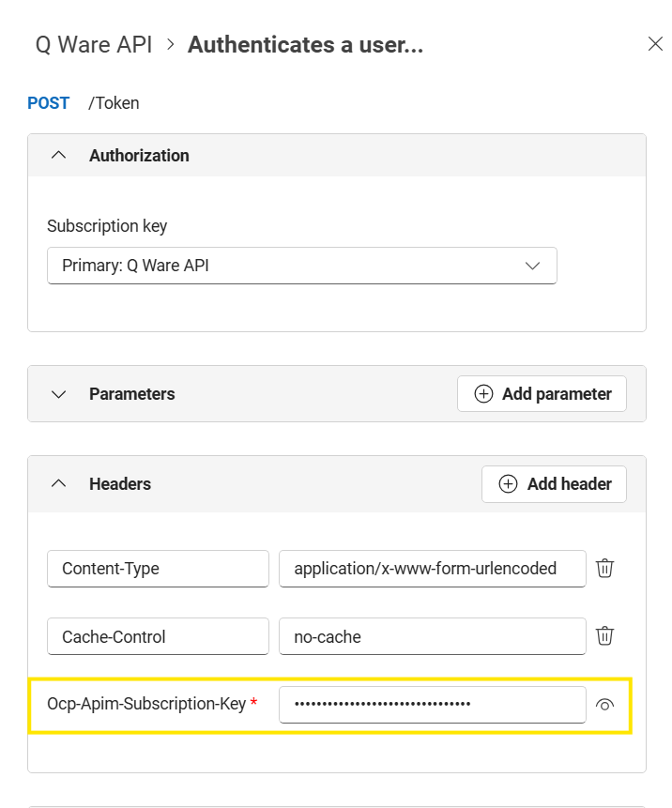
Task: Open the Subscription key dropdown
Action: pyautogui.click(x=301, y=266)
